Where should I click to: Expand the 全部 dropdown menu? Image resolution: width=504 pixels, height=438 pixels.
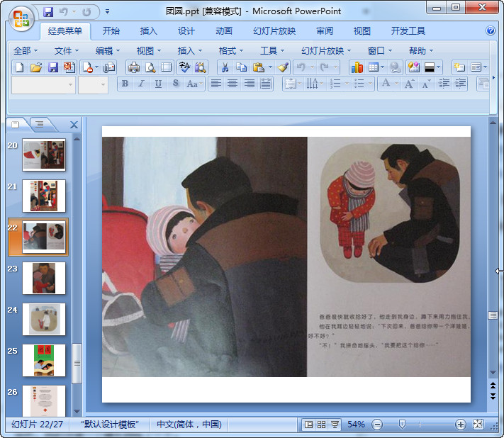(26, 51)
